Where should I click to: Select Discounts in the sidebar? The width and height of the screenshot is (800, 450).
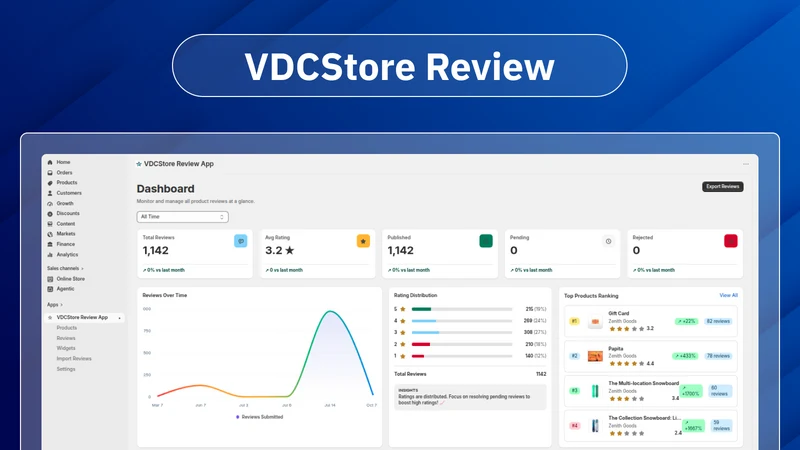68,214
